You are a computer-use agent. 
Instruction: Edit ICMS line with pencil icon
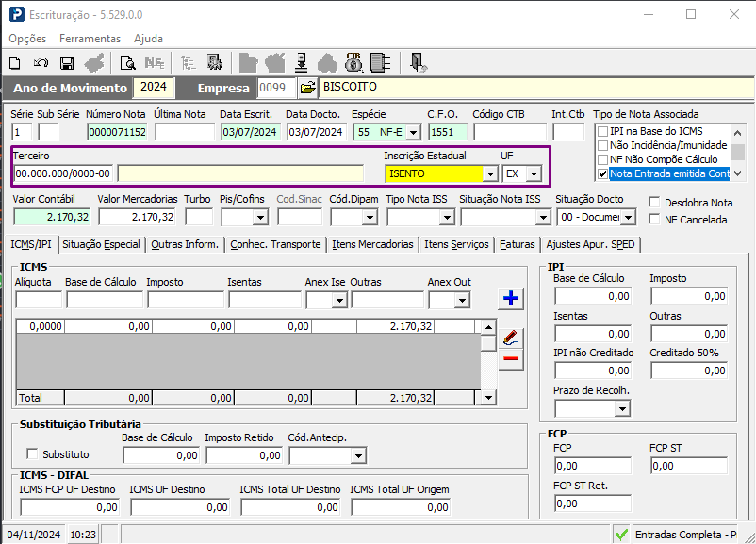click(511, 338)
